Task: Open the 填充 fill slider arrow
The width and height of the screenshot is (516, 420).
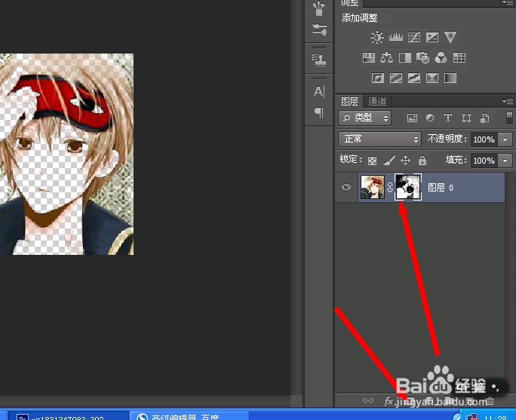Action: point(505,161)
